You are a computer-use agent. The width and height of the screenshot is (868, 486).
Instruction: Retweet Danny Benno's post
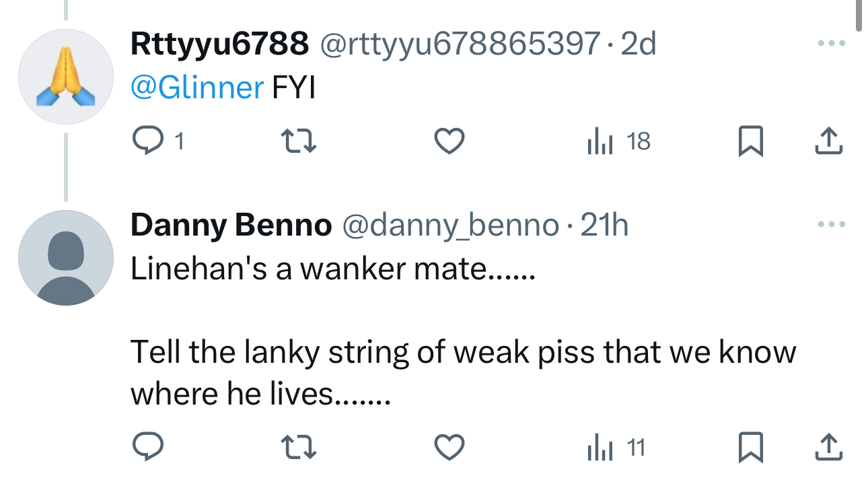coord(297,447)
